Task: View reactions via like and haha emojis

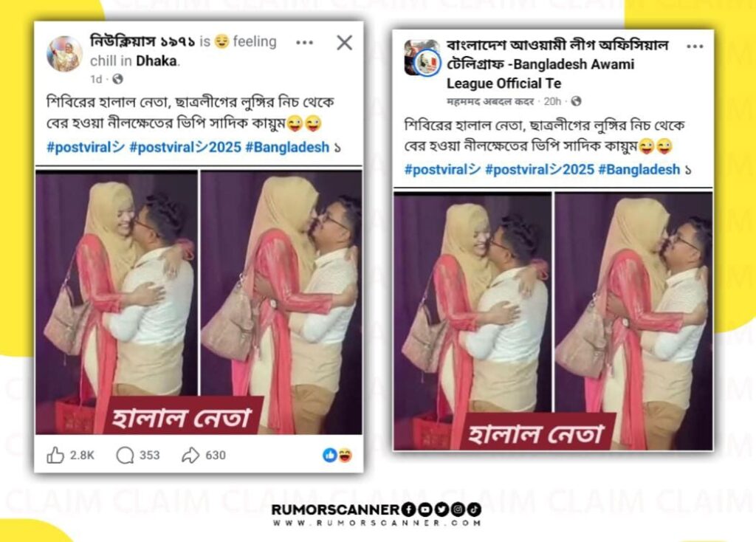Action: [337, 455]
